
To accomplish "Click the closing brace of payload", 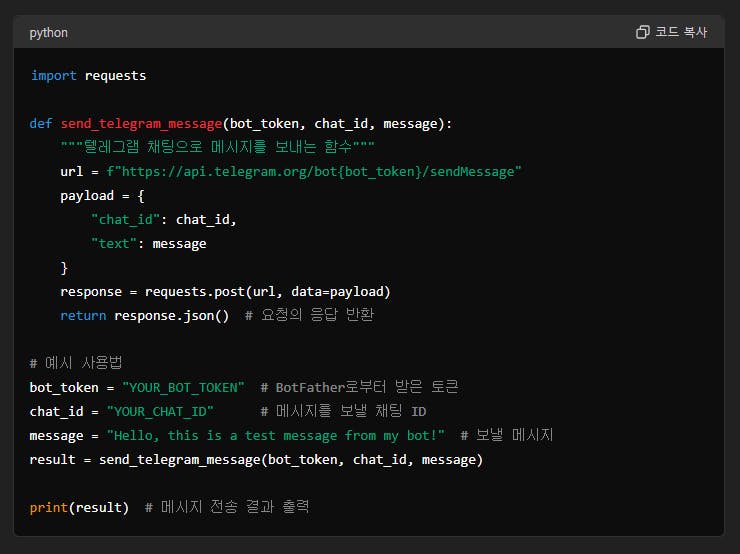I will (x=65, y=267).
